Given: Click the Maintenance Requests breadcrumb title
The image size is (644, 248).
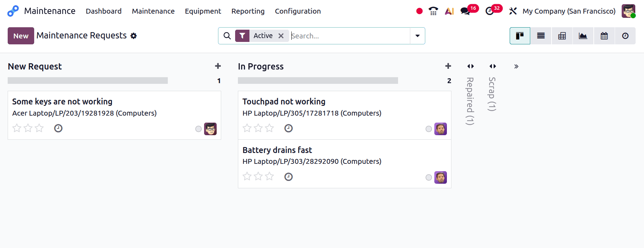Looking at the screenshot, I should (82, 36).
